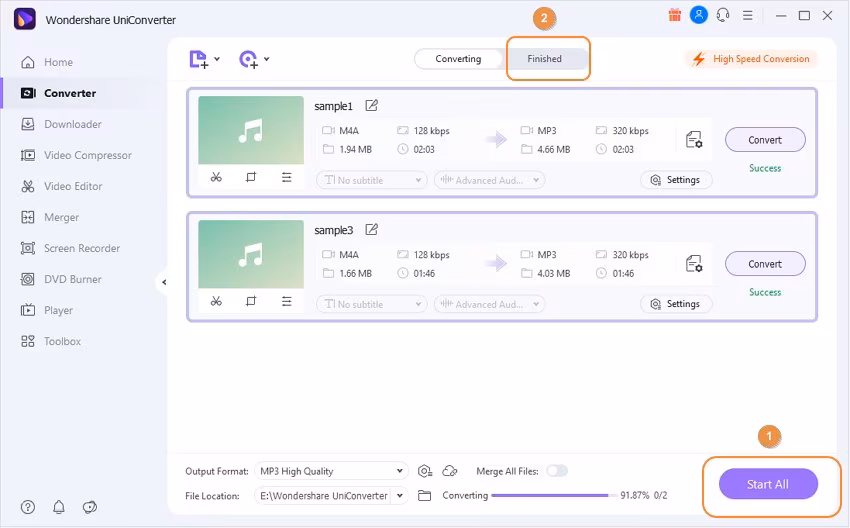Image resolution: width=850 pixels, height=528 pixels.
Task: Crop sample3 with the crop icon
Action: click(251, 301)
